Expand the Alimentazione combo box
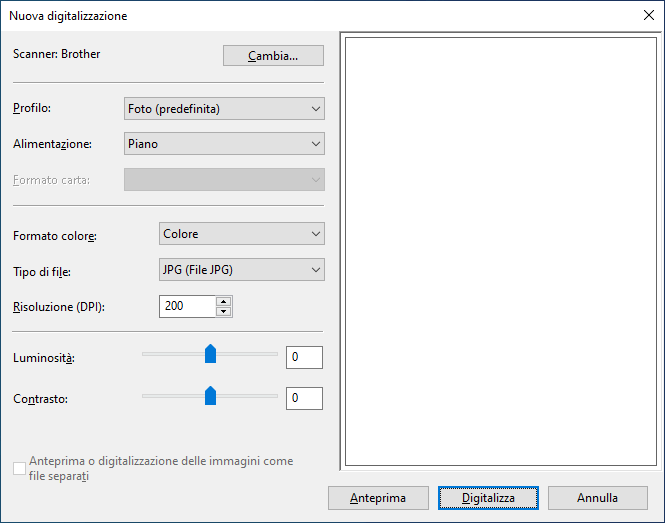Image resolution: width=665 pixels, height=523 pixels. coord(224,143)
